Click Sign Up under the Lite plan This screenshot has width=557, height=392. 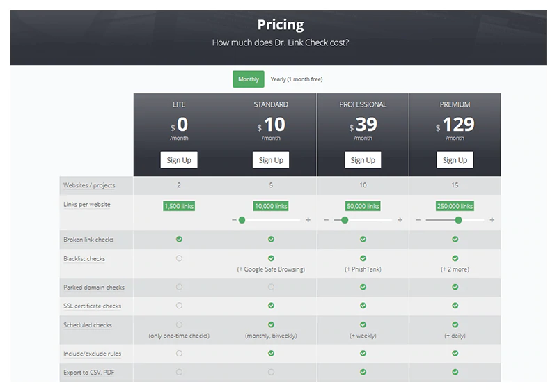(179, 160)
